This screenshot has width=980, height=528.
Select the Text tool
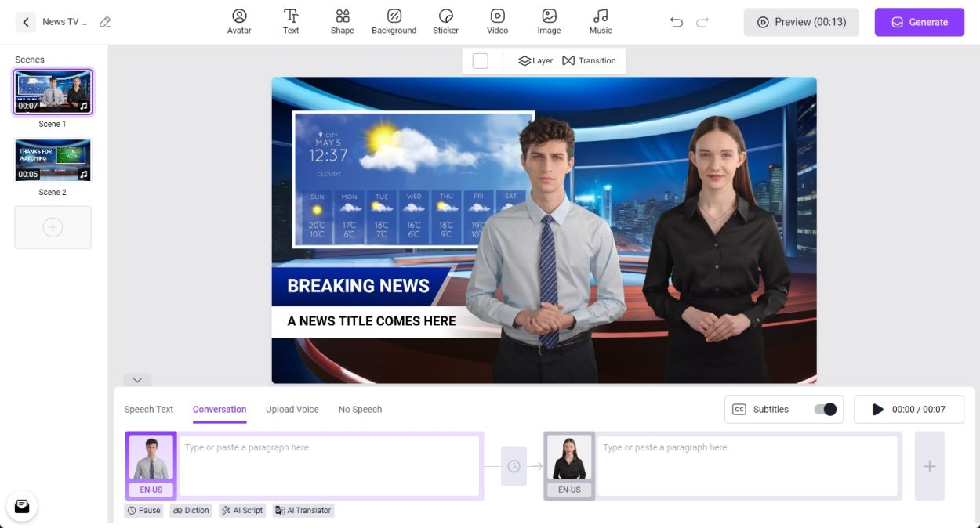click(x=291, y=21)
